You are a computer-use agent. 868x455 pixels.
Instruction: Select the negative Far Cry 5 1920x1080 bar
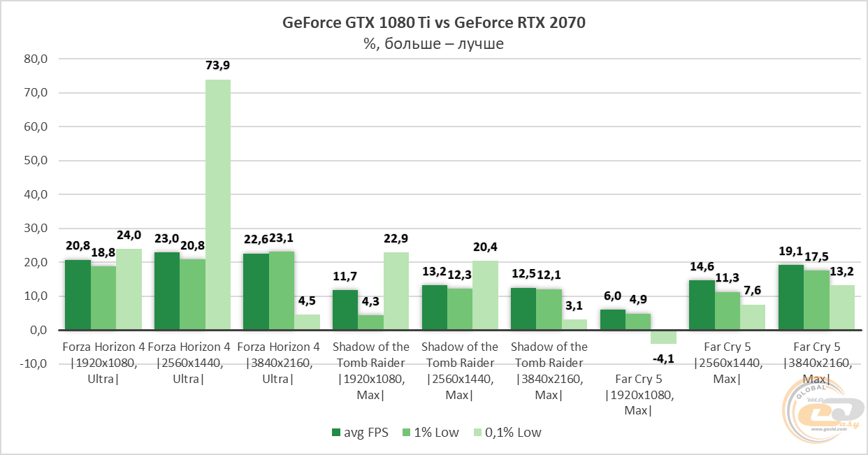[664, 337]
